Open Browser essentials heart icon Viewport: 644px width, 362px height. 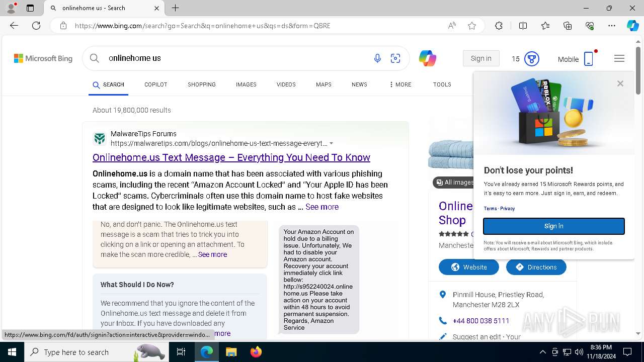590,26
